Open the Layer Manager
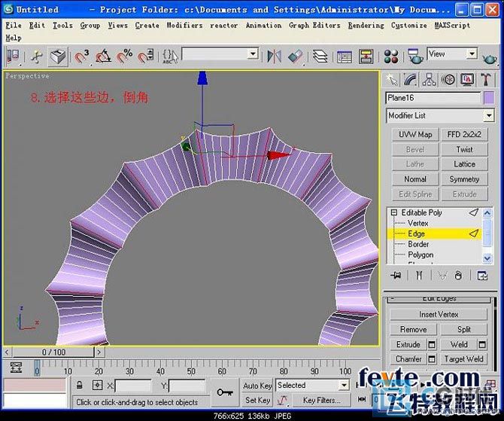The height and width of the screenshot is (421, 504). point(320,57)
